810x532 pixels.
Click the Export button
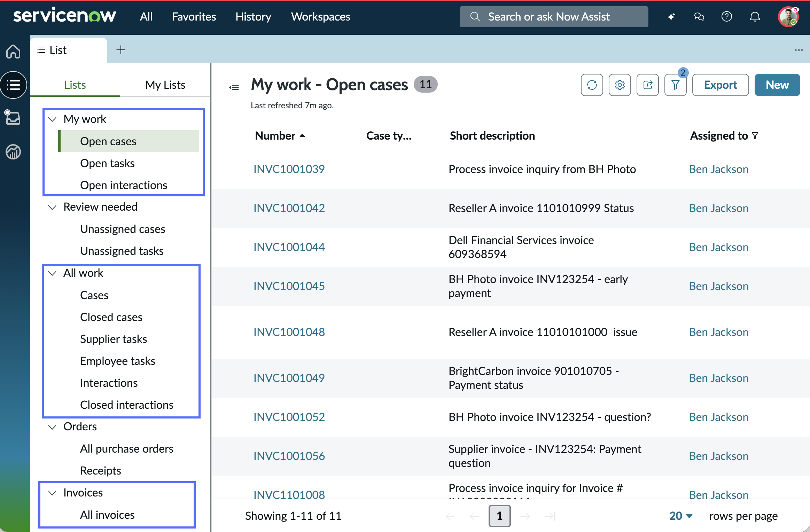(x=721, y=85)
